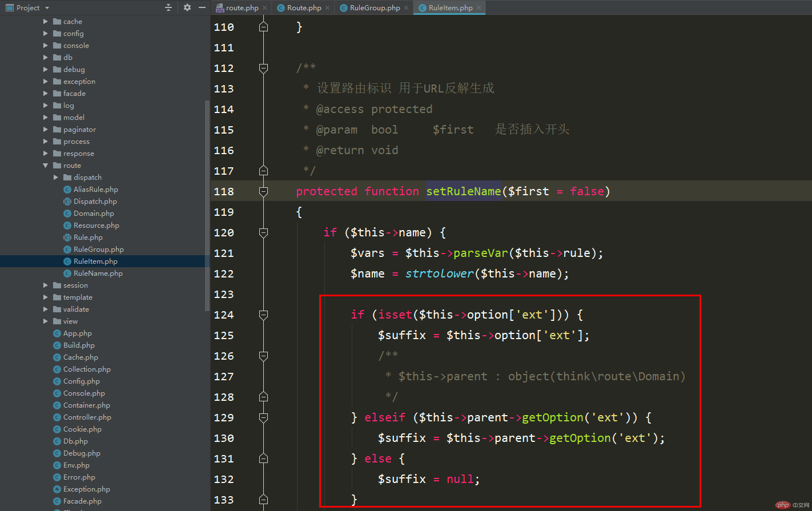This screenshot has width=812, height=511.
Task: Open Facade.php in project tree
Action: 82,501
